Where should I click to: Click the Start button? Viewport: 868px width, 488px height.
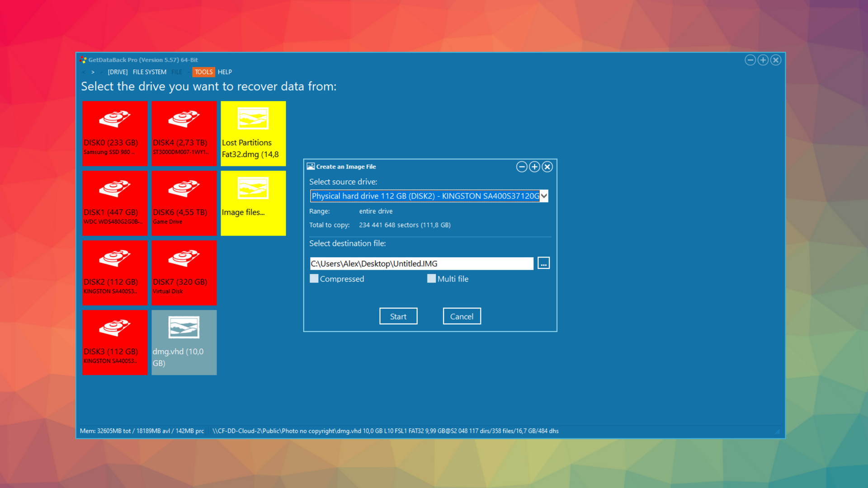[x=398, y=316]
